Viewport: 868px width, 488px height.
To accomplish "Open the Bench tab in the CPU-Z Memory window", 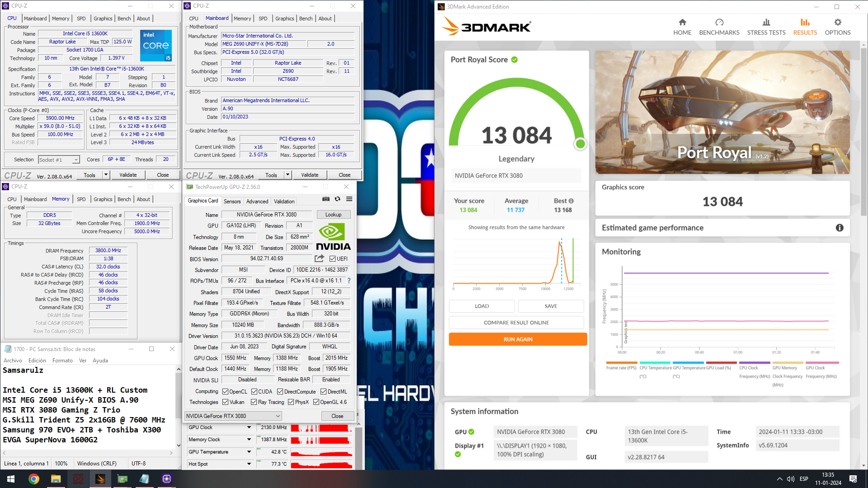I will [x=124, y=199].
